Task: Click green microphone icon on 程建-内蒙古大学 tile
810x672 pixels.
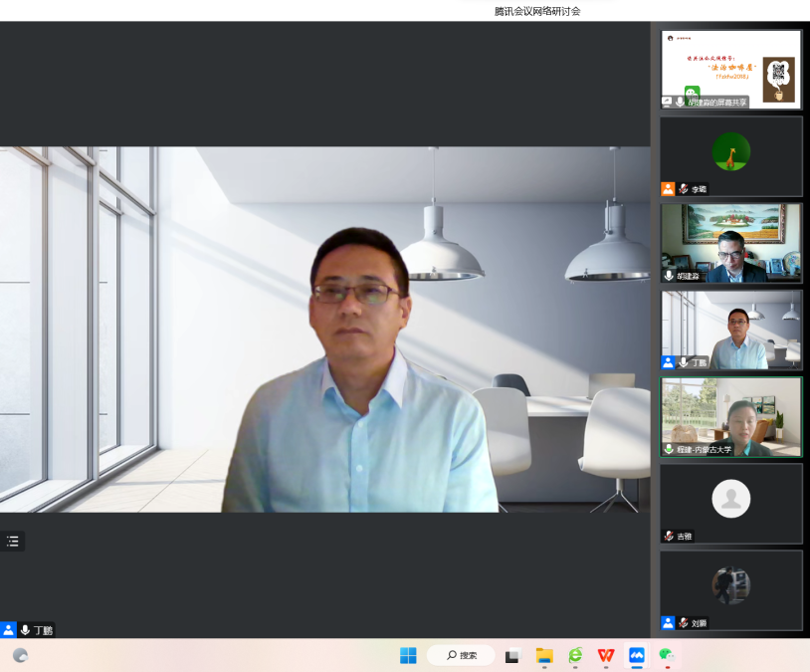Action: click(669, 449)
